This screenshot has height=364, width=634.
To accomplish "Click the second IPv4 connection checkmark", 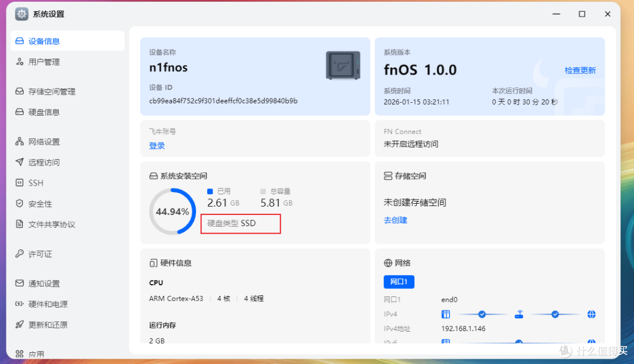I will (555, 314).
